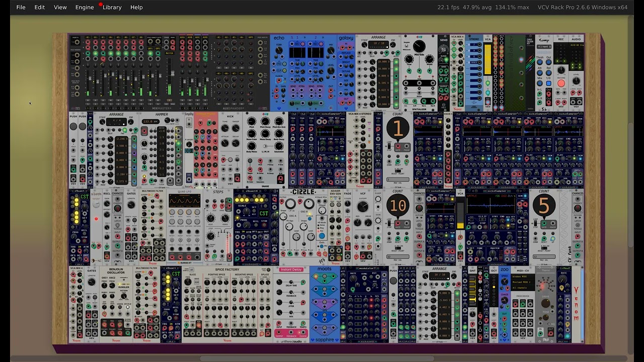
Task: Click the top button on moots module
Action: click(x=325, y=276)
